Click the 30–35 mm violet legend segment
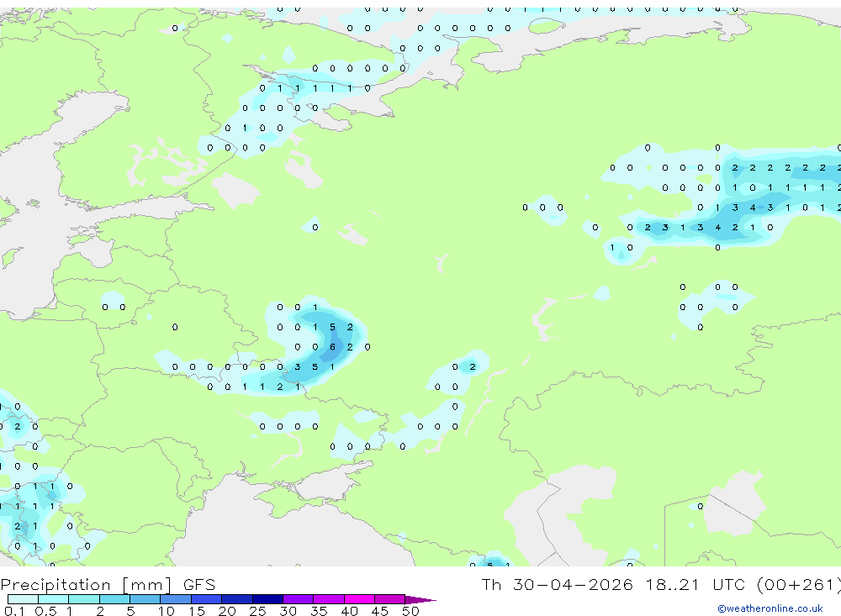The width and height of the screenshot is (841, 616). click(299, 599)
